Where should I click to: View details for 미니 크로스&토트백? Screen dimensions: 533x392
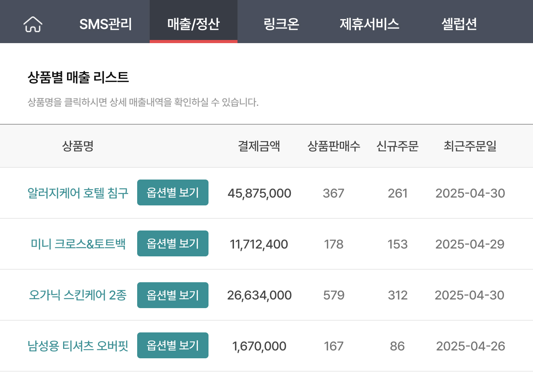coord(79,244)
